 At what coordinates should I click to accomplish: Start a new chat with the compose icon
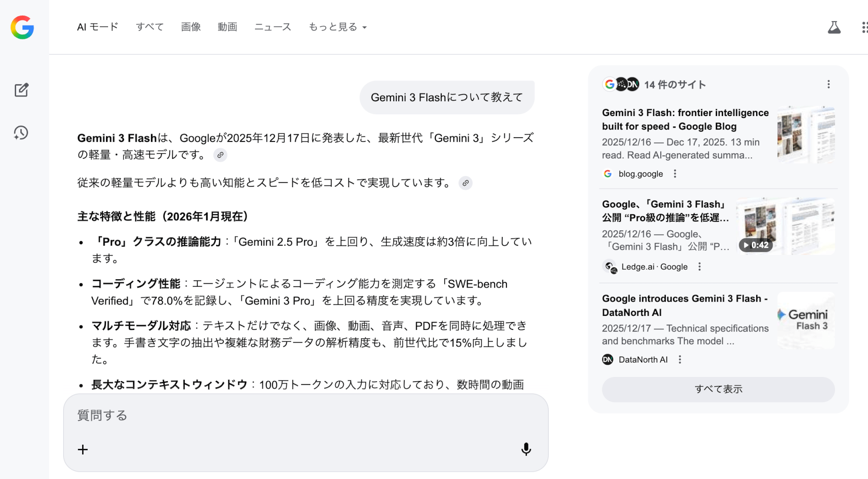pos(21,90)
